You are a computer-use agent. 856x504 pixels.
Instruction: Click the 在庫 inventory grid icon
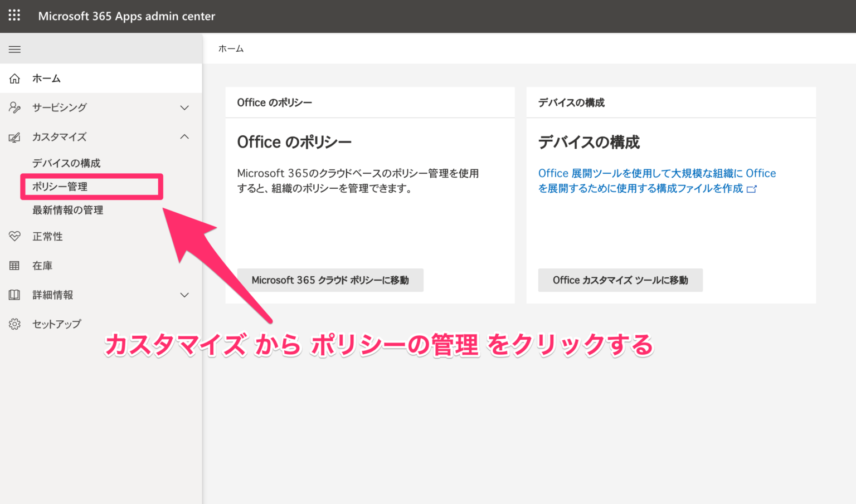click(x=14, y=266)
